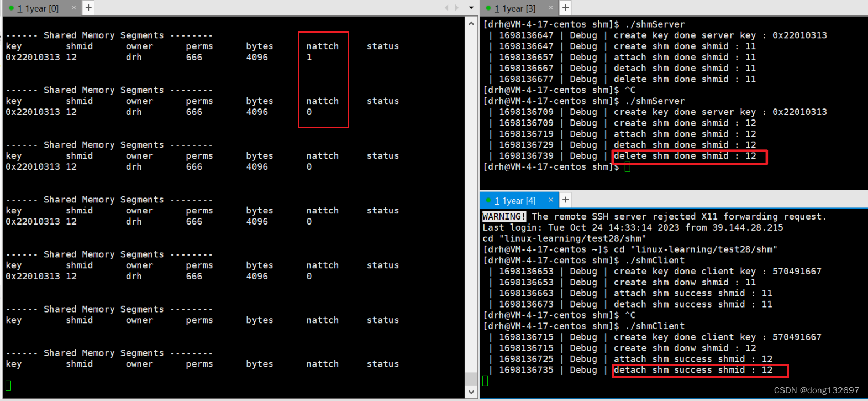Image resolution: width=868 pixels, height=401 pixels.
Task: Close the 1year [3] tab
Action: 550,8
